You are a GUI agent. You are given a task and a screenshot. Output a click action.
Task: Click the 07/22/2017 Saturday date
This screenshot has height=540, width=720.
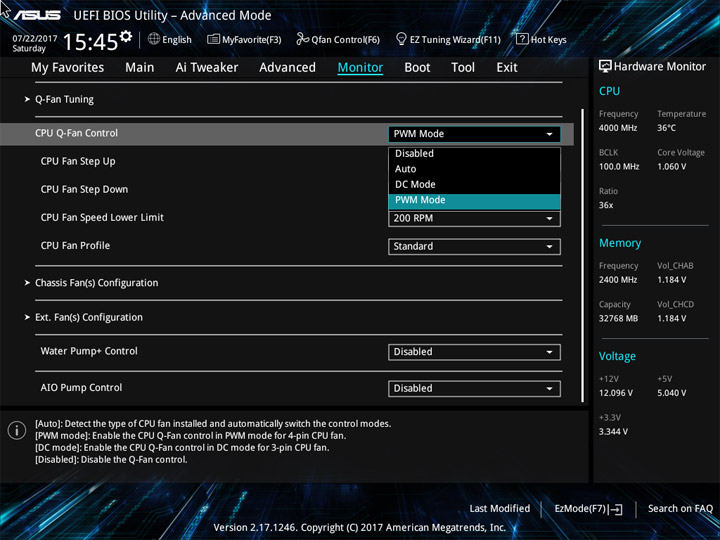click(x=34, y=44)
